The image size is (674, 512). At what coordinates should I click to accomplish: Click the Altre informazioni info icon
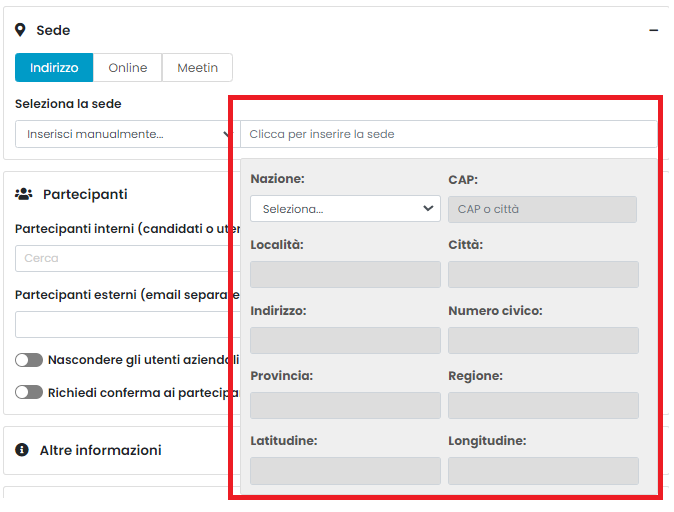click(x=22, y=450)
